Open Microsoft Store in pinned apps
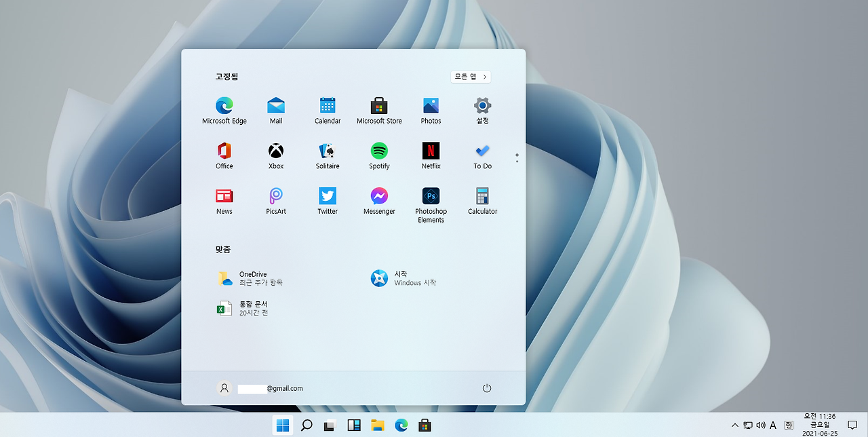 coord(379,111)
